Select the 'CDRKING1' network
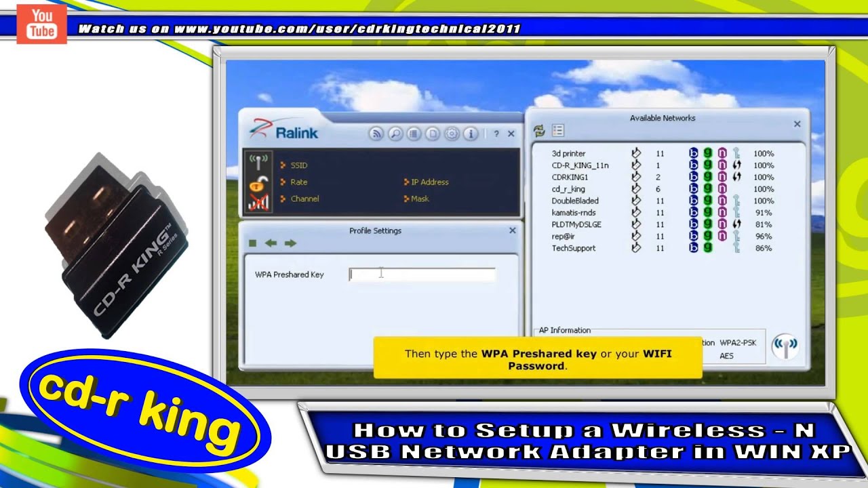 pos(570,178)
